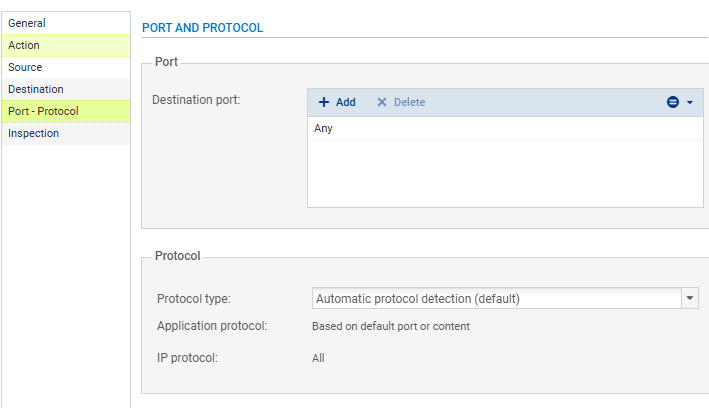Click the IP protocol 'All' value
Screen dimensions: 709x408
point(318,358)
